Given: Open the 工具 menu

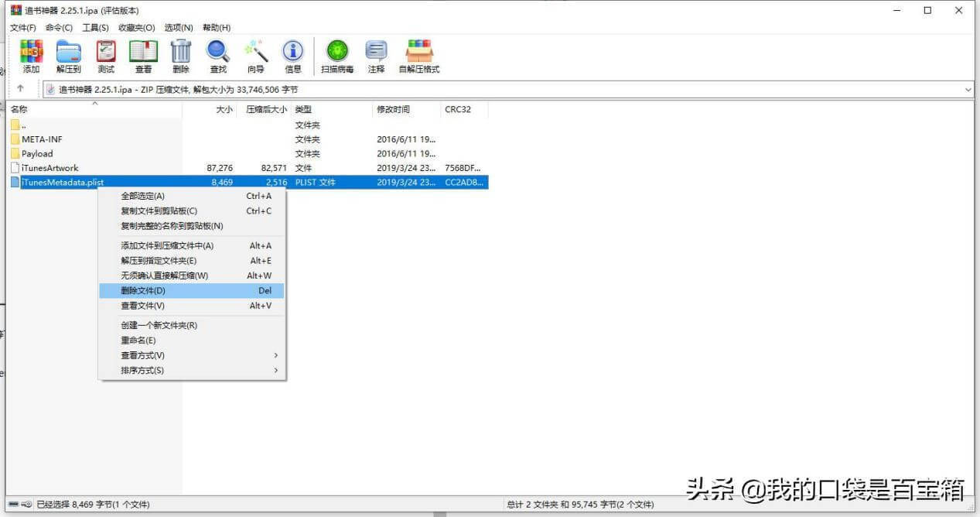Looking at the screenshot, I should 94,27.
